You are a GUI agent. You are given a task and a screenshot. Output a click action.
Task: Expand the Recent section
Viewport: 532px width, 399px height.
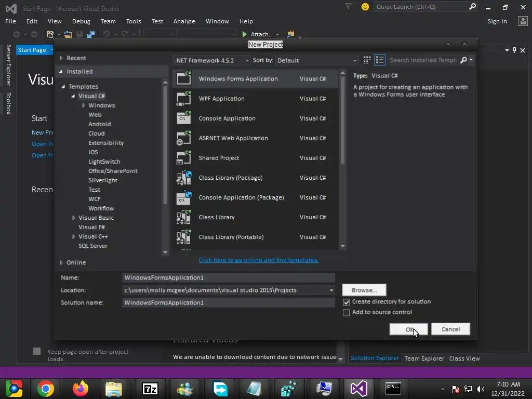[x=61, y=58]
